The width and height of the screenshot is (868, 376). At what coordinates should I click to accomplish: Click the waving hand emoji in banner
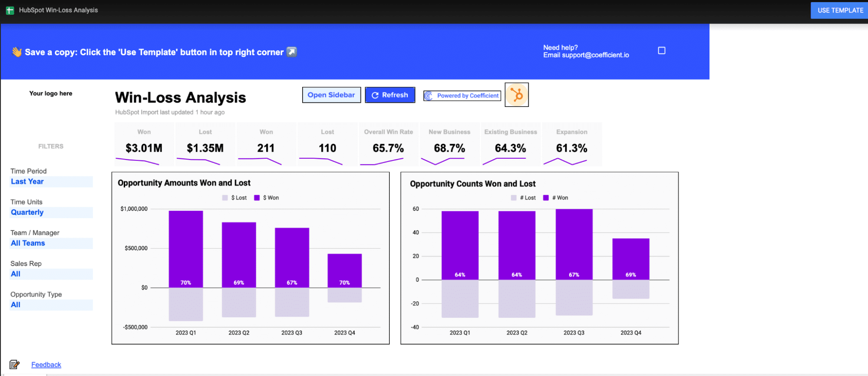(17, 52)
